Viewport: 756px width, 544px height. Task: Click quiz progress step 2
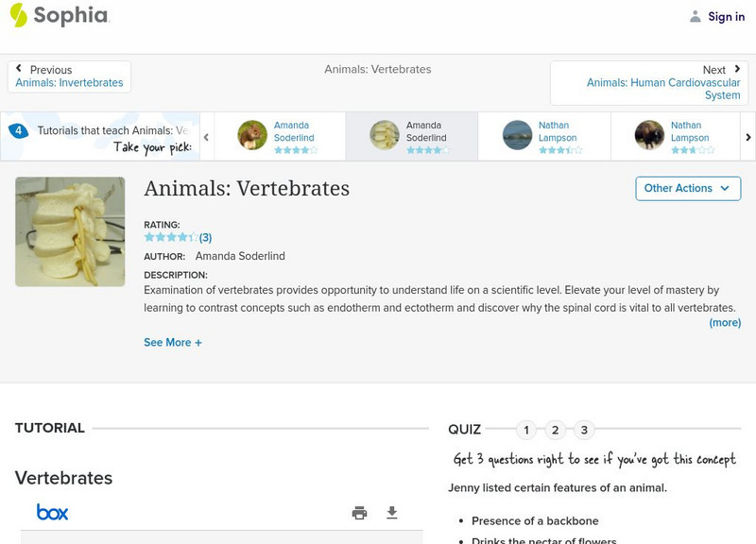pyautogui.click(x=556, y=429)
